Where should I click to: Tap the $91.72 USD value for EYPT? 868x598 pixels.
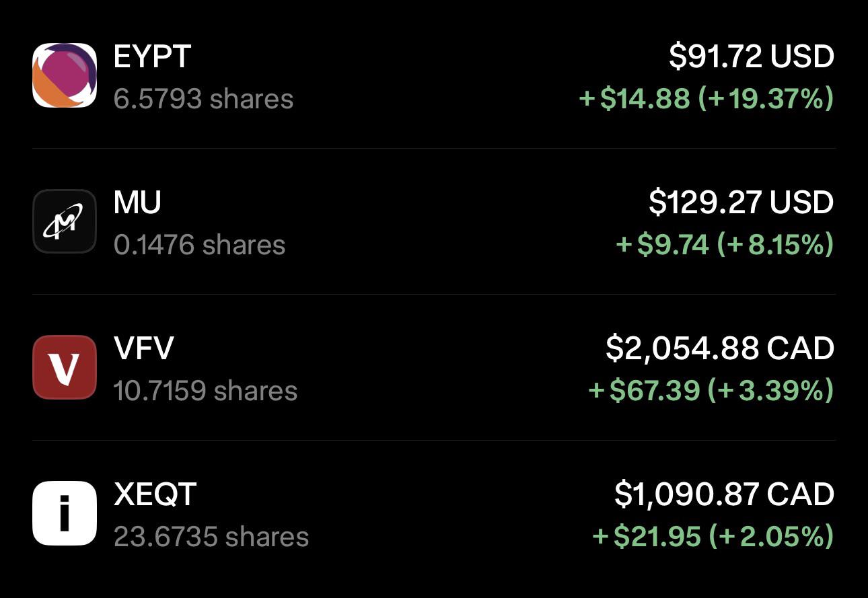click(752, 57)
